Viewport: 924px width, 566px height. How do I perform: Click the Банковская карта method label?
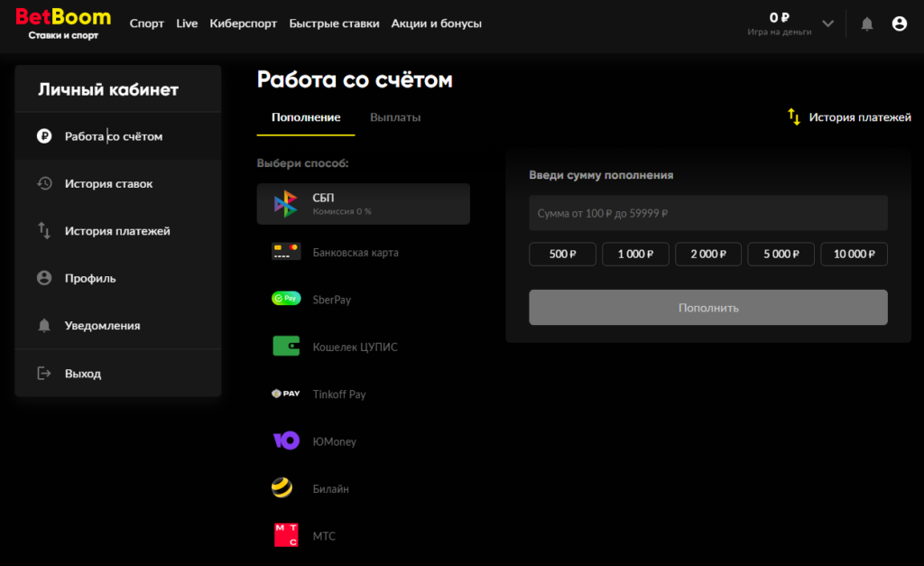coord(356,253)
